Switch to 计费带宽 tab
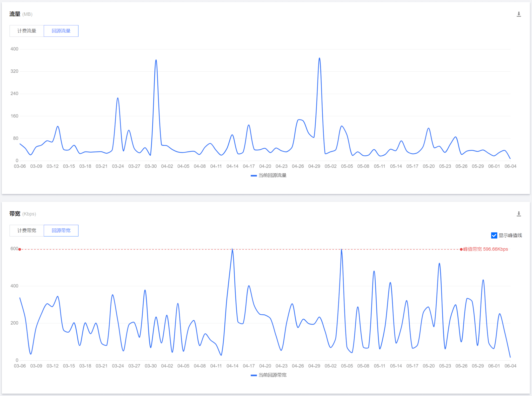532x396 pixels. coord(27,230)
